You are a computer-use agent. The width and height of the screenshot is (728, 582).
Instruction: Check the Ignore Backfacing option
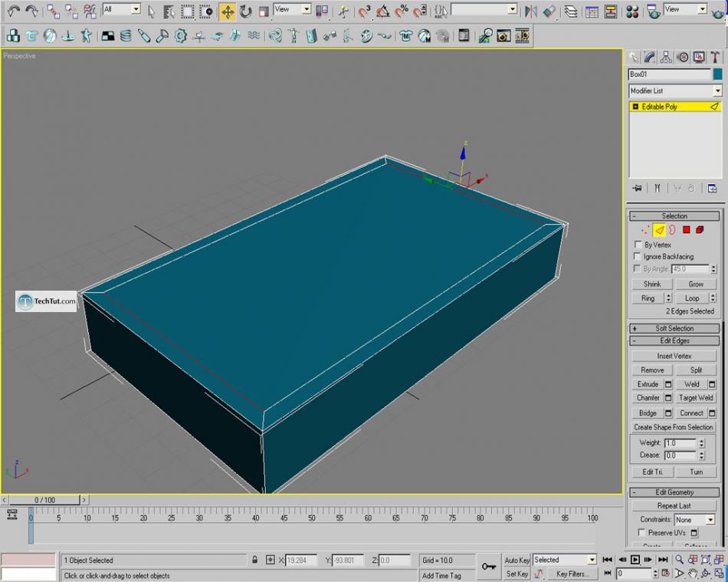[x=638, y=257]
